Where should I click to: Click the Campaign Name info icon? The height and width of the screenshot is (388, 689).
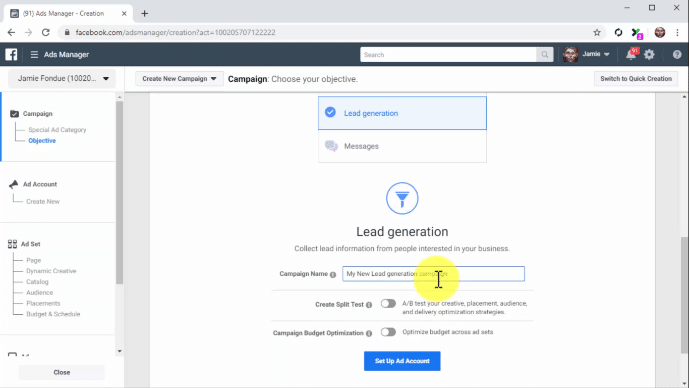[x=333, y=274]
